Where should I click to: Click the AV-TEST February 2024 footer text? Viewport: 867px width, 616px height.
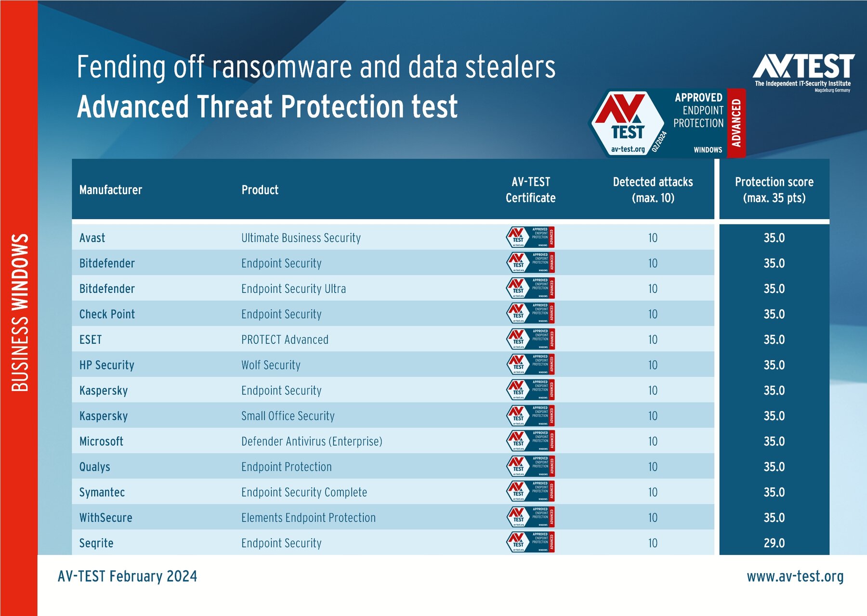128,576
